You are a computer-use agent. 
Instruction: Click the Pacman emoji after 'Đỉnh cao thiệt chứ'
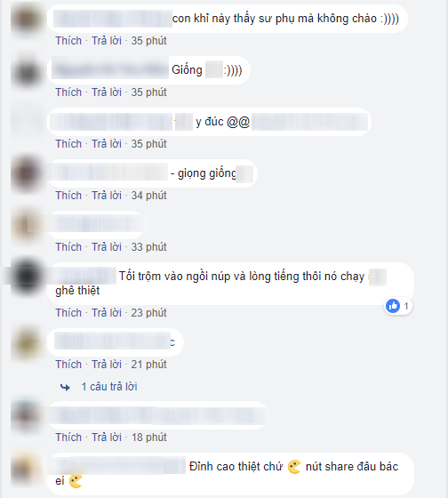click(x=294, y=467)
